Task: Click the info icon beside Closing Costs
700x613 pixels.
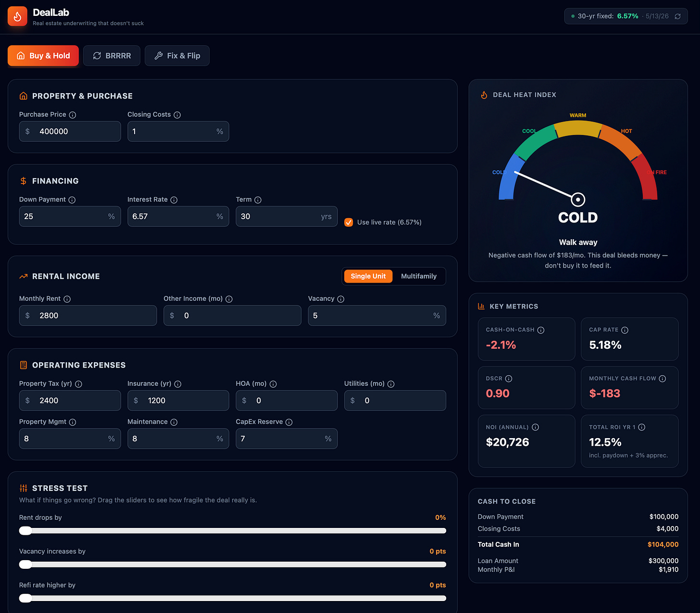Action: tap(177, 115)
